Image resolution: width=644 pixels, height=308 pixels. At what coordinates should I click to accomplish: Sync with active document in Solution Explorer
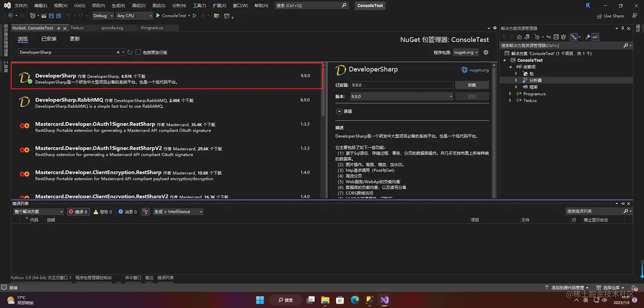(549, 37)
